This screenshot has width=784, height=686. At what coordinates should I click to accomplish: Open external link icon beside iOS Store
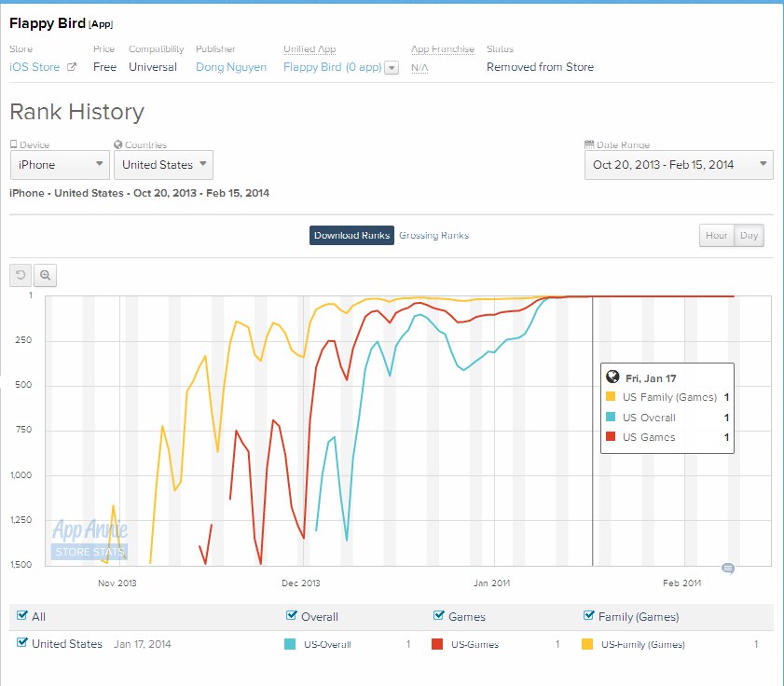pyautogui.click(x=72, y=66)
